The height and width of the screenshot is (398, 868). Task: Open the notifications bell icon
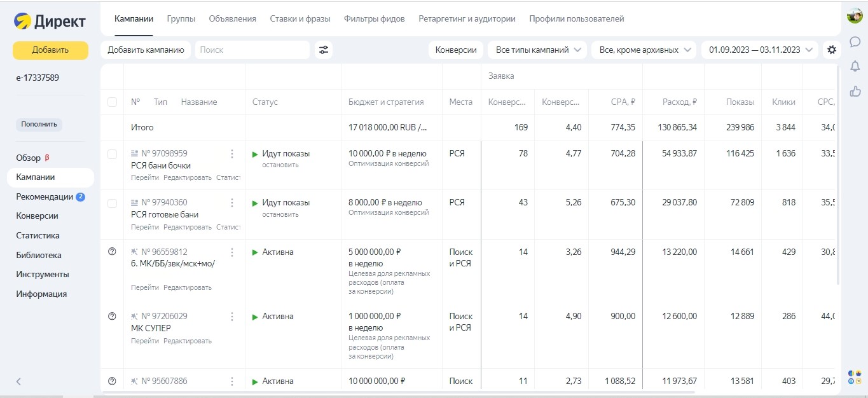tap(855, 66)
